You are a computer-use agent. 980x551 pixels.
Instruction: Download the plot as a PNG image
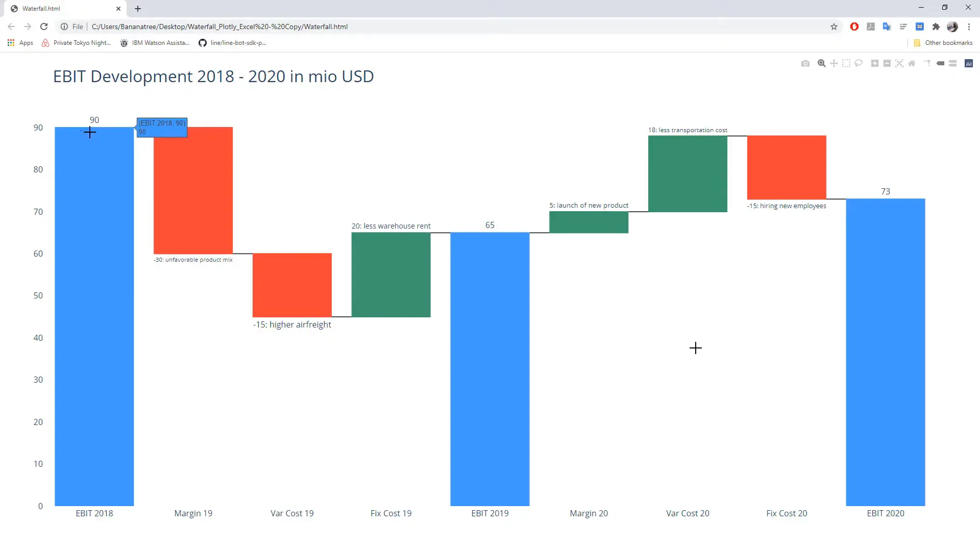(805, 63)
